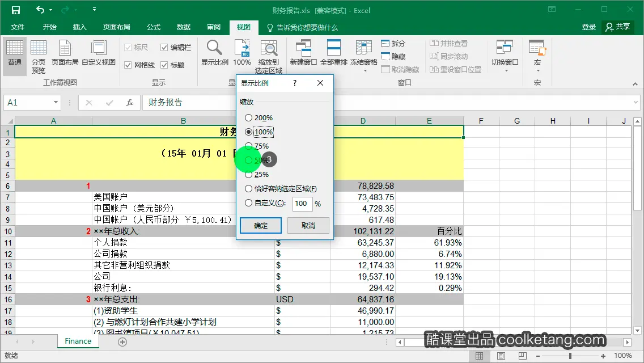Click the Share (共享) button
Viewport: 644px width, 363px height.
[x=618, y=27]
